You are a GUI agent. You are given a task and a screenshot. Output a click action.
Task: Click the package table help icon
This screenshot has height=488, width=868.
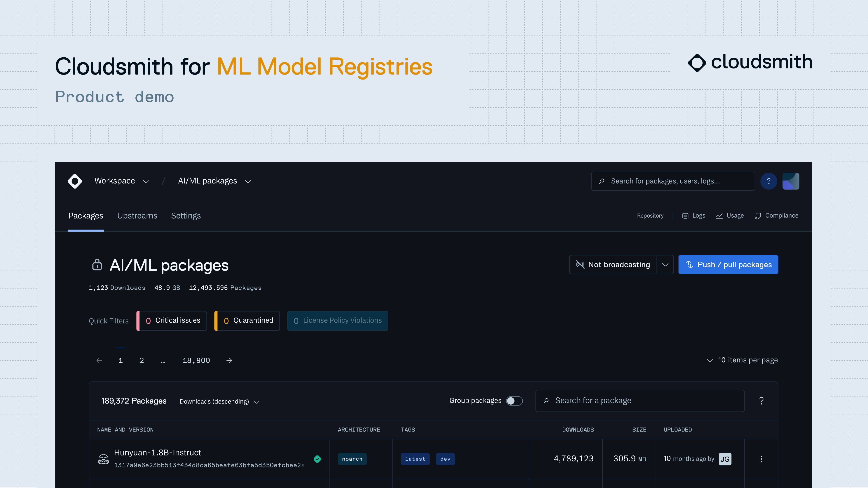(x=761, y=401)
